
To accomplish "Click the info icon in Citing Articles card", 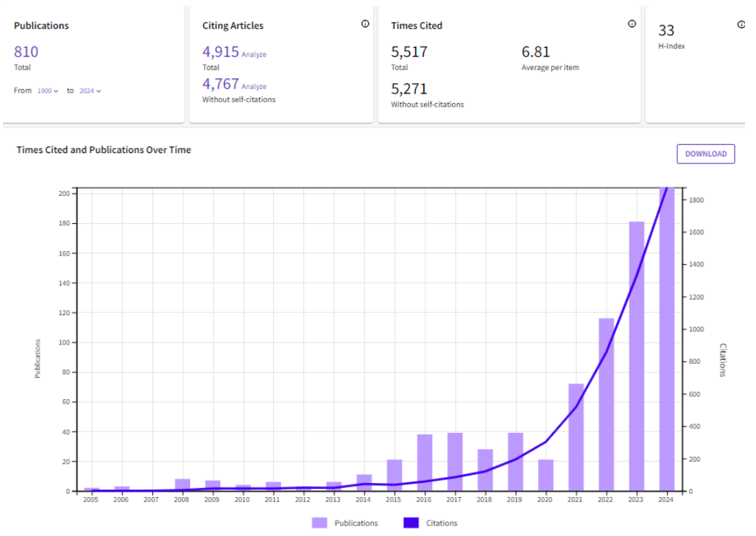I will [365, 24].
